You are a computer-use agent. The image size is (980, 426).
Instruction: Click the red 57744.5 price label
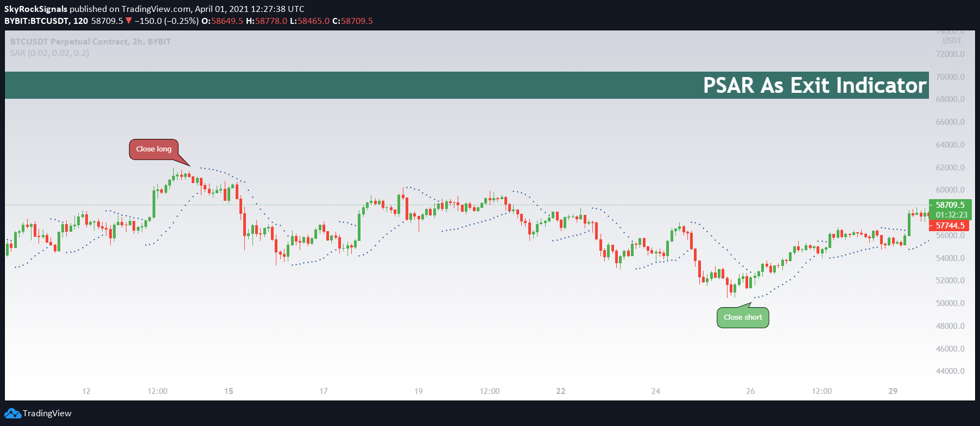[x=950, y=226]
